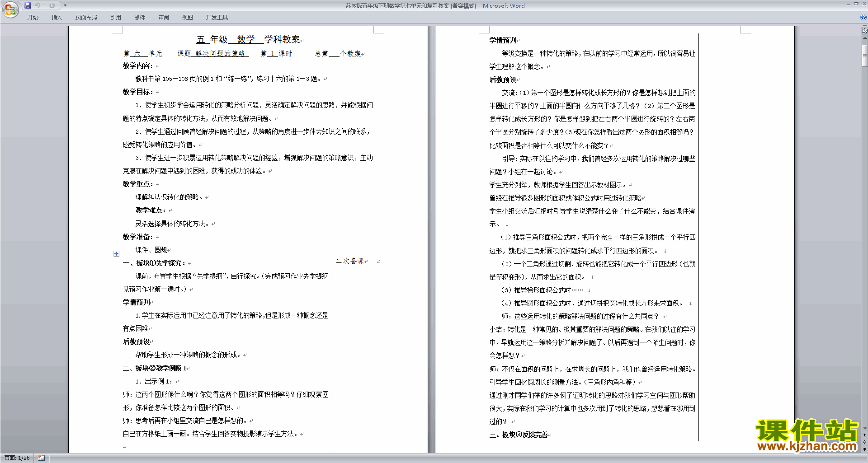Click the page count 页面: 1/28 in status bar

[17, 458]
